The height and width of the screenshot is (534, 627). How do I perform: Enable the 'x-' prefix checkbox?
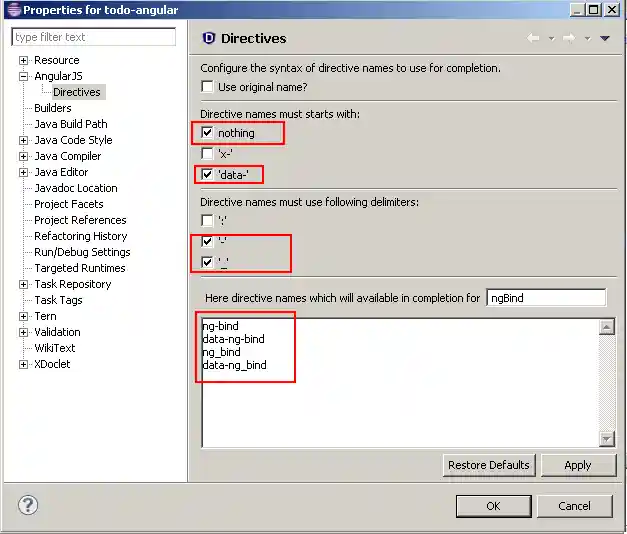pyautogui.click(x=207, y=153)
